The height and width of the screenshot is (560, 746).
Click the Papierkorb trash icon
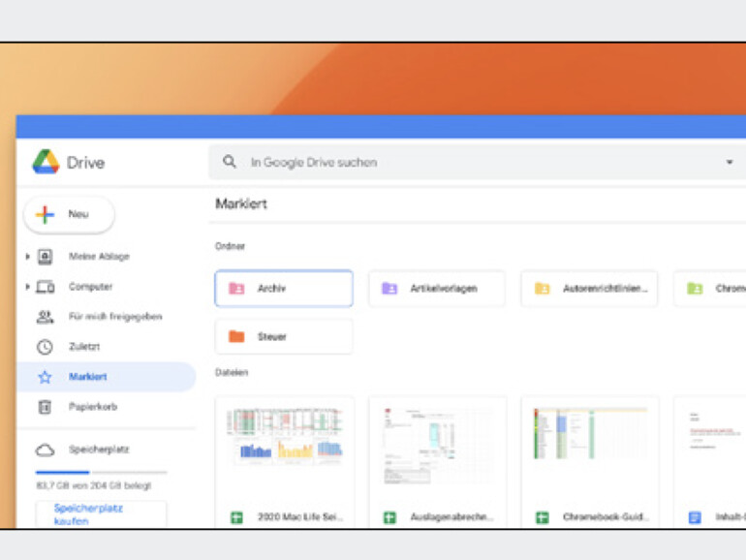point(45,407)
